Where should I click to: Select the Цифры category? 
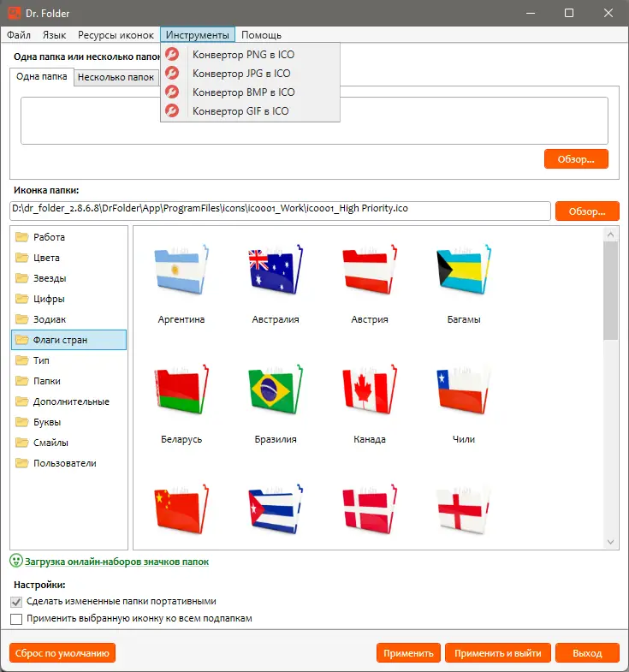[x=69, y=299]
